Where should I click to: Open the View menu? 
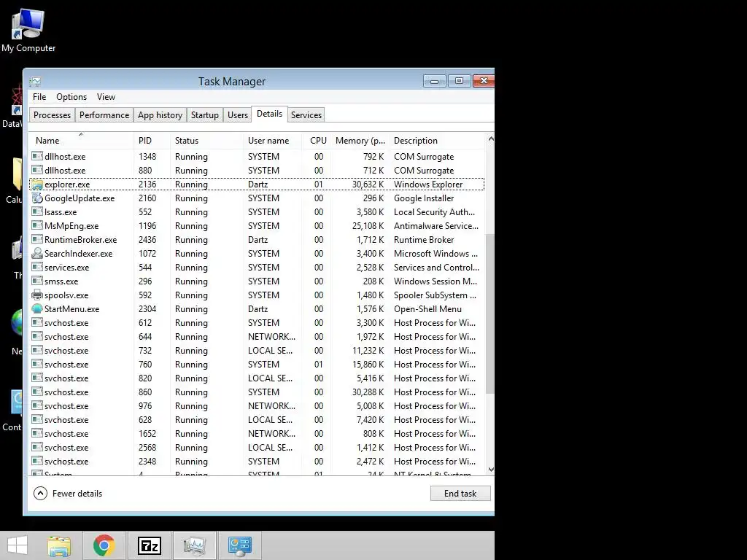[x=107, y=97]
